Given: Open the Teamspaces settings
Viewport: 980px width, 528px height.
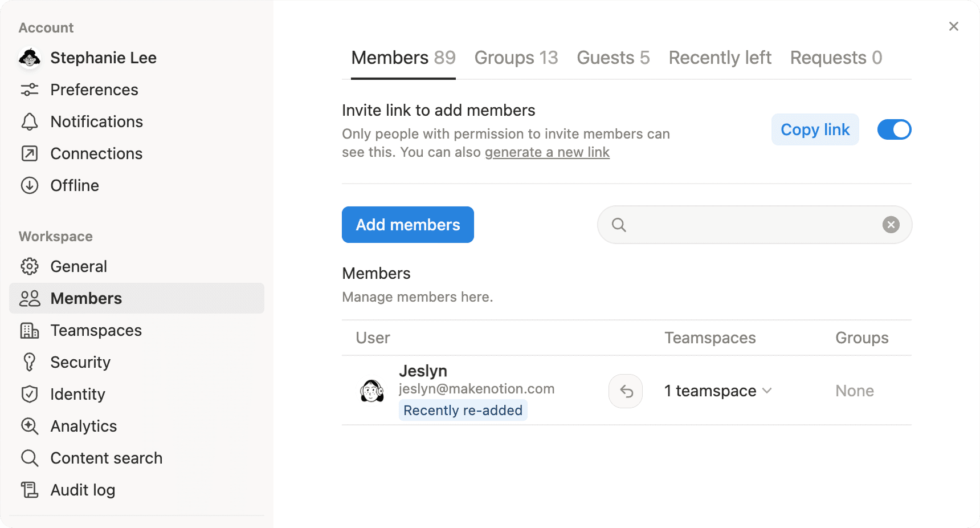Looking at the screenshot, I should pyautogui.click(x=96, y=330).
